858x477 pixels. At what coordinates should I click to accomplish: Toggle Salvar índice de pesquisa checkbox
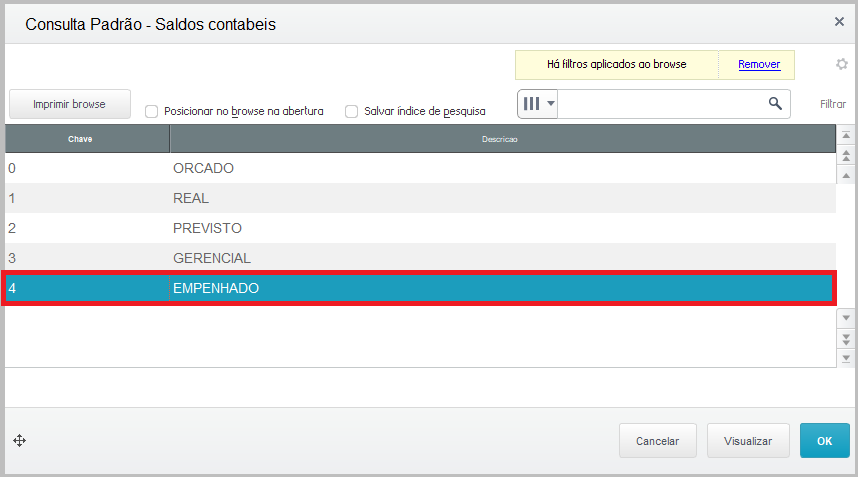pyautogui.click(x=352, y=112)
